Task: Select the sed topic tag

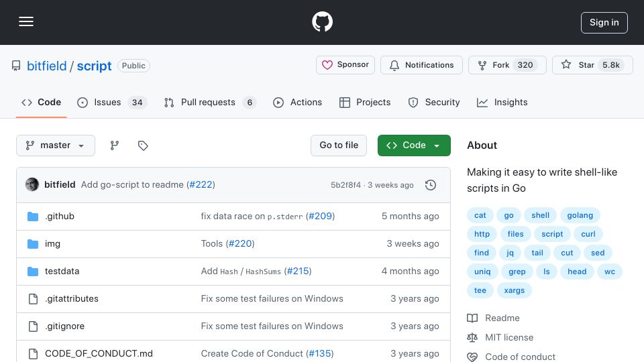Action: (x=598, y=253)
